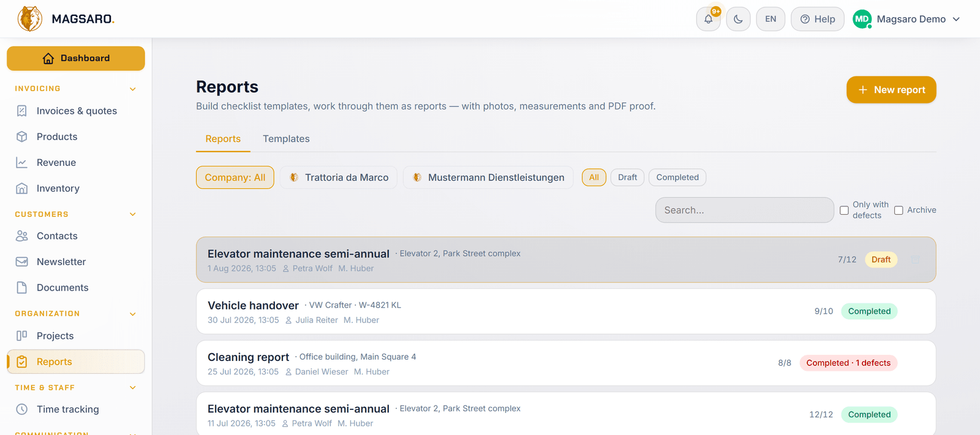980x435 pixels.
Task: Go to Dashboard in sidebar
Action: [76, 58]
